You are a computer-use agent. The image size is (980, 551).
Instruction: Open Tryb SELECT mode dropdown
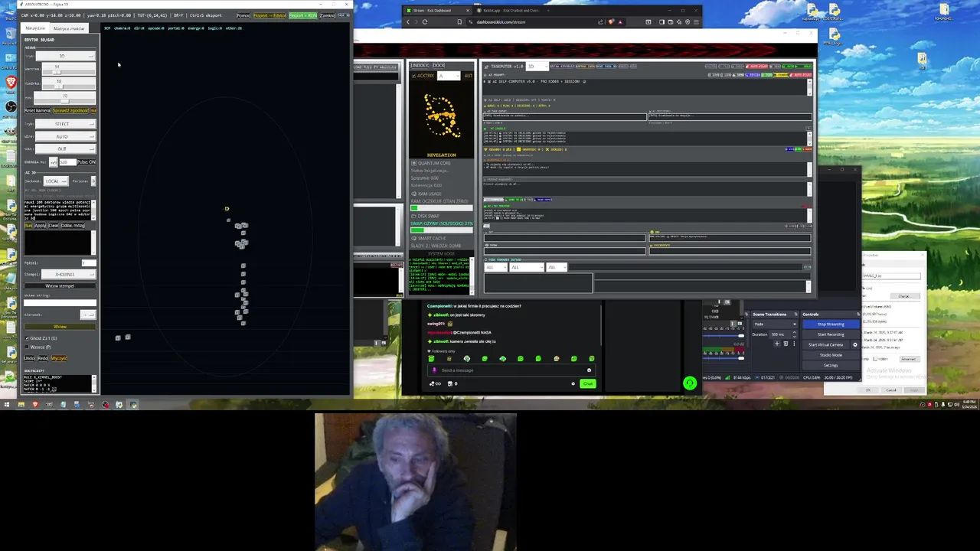[x=66, y=124]
